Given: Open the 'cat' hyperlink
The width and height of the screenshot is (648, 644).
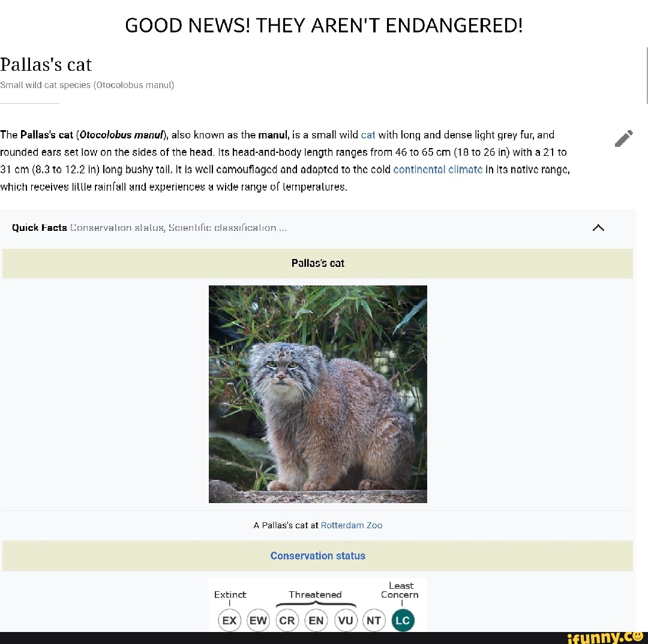Looking at the screenshot, I should (368, 135).
